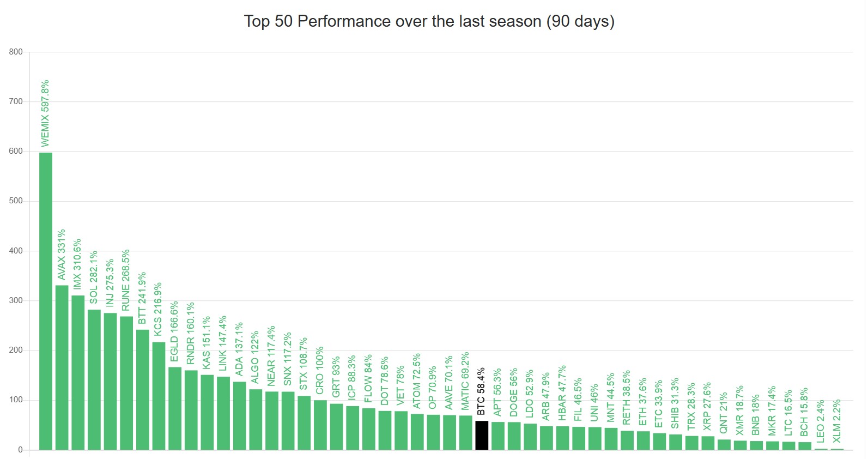Click the AVAX 331% bar
This screenshot has height=459, width=868.
coord(62,367)
